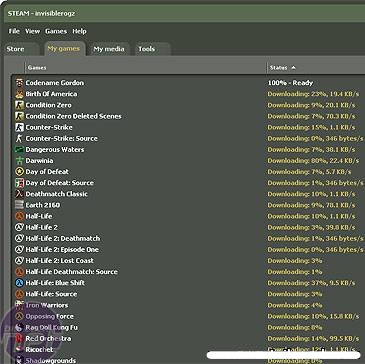Click the Red Orchestra game icon
365x364 pixels.
pos(20,338)
